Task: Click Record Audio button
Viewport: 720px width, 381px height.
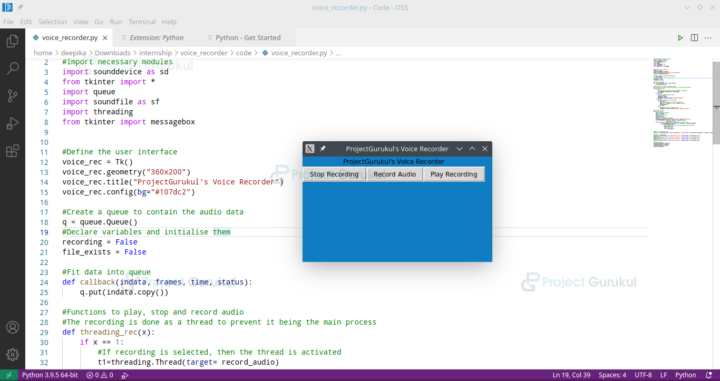Action: coord(394,174)
